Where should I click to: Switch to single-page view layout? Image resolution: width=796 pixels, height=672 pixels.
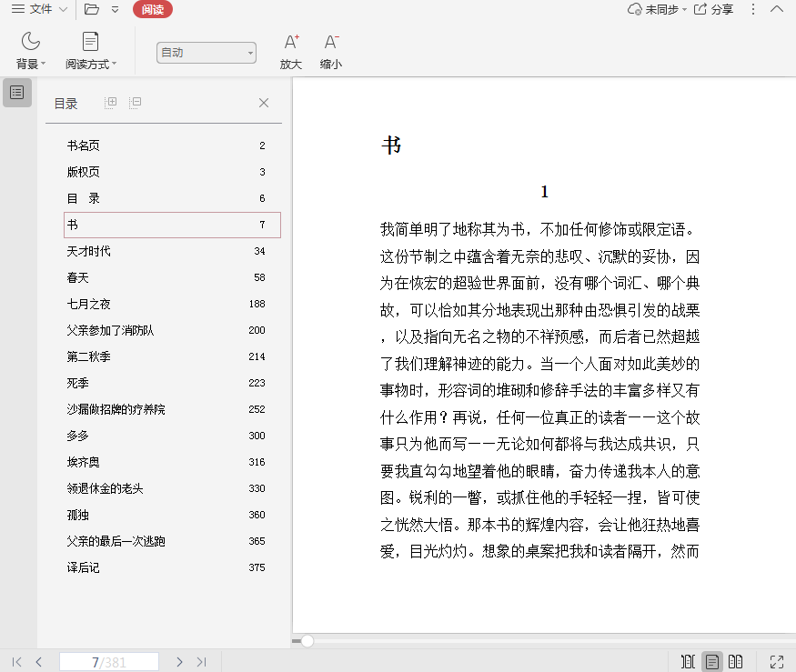tap(712, 662)
